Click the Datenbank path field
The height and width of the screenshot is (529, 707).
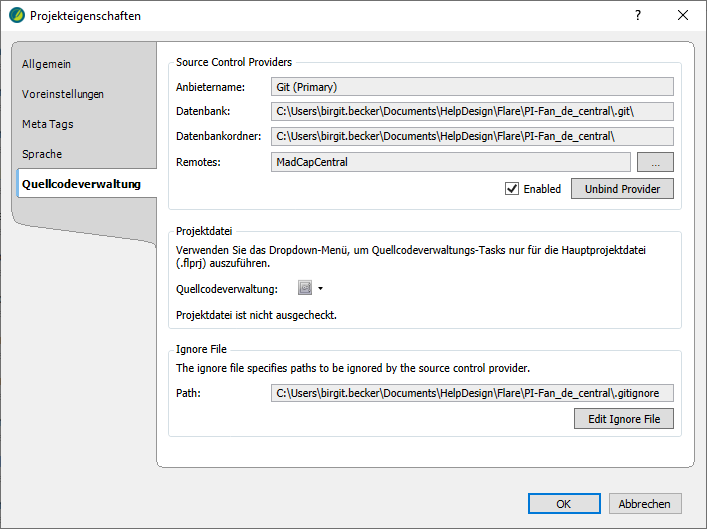pos(472,112)
